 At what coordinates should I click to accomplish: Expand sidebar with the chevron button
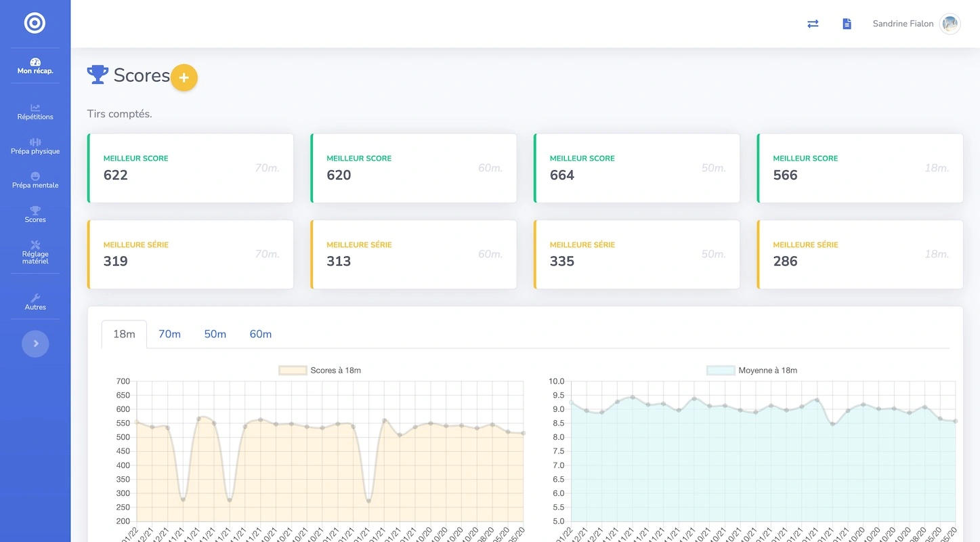point(35,343)
